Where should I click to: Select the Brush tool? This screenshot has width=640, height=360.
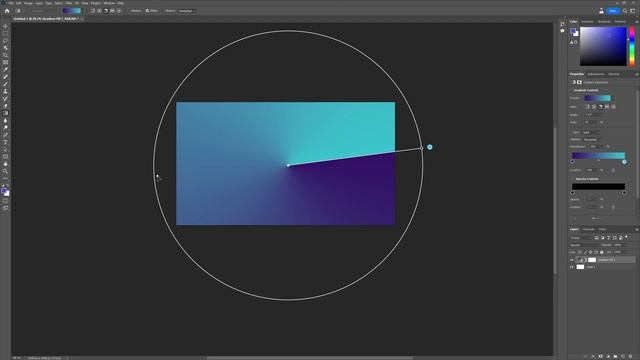tap(5, 84)
